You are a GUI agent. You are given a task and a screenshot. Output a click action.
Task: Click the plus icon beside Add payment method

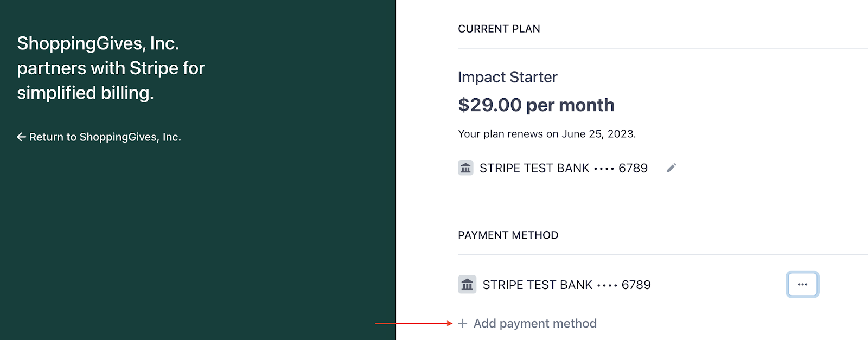[462, 324]
